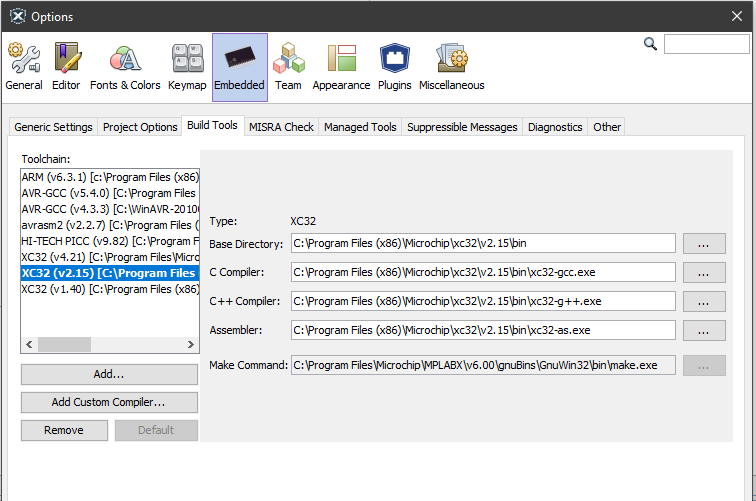Click the Options search field
Screen dimensions: 756x501
pyautogui.click(x=706, y=44)
